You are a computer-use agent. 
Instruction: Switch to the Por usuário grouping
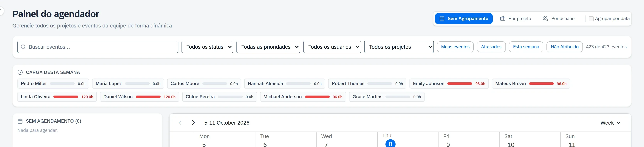(x=559, y=19)
